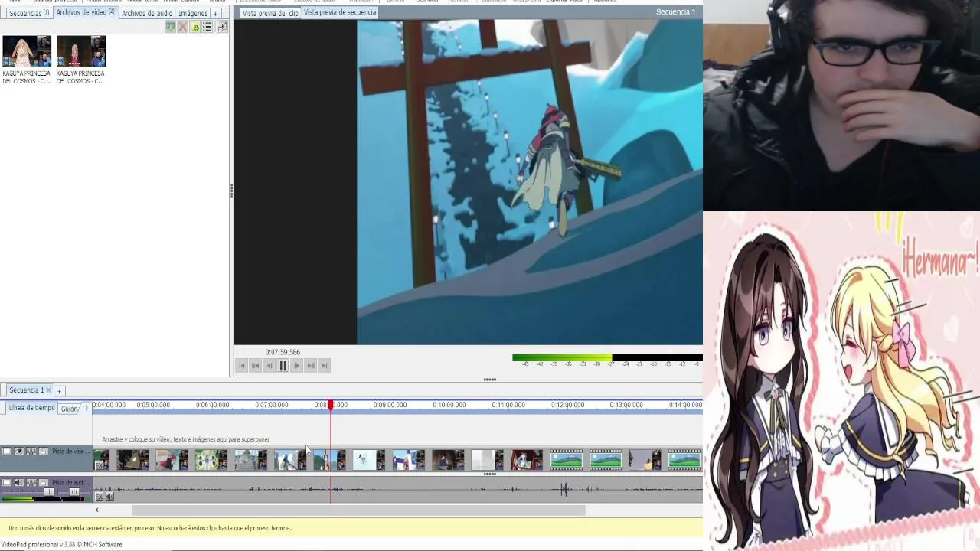Jump to sequence end in preview controls
This screenshot has width=980, height=551.
(x=325, y=366)
